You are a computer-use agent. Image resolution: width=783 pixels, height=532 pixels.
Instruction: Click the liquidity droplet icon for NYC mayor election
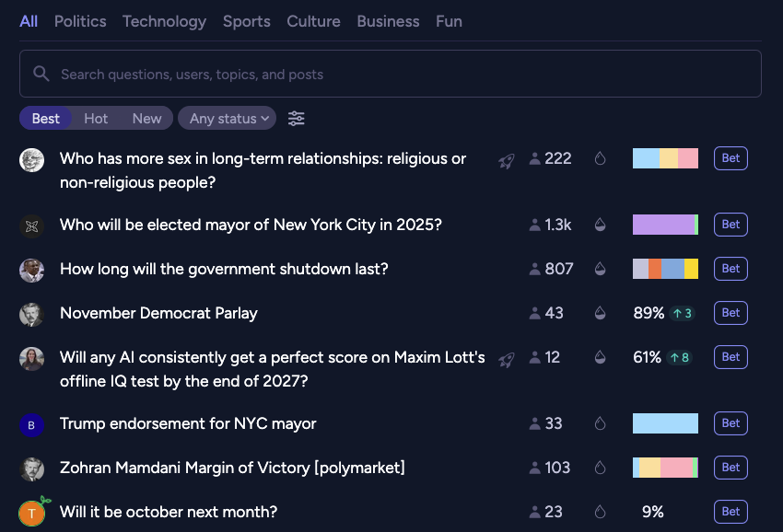(601, 225)
